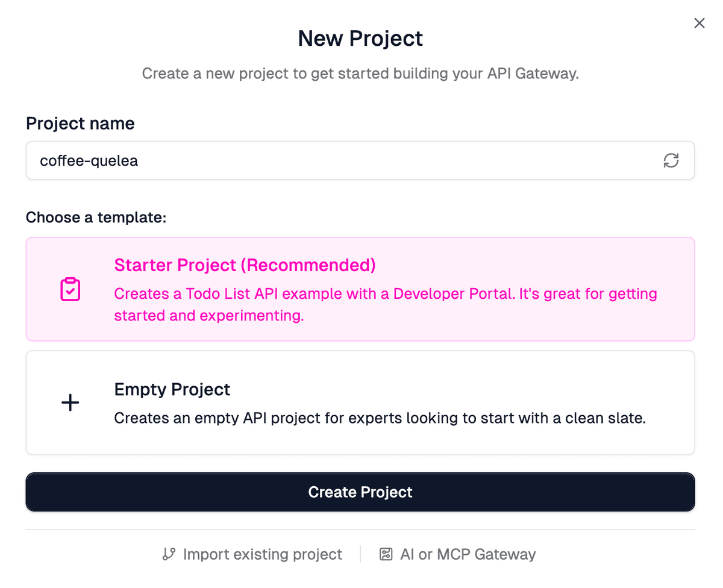Click the Create Project button
Image resolution: width=723 pixels, height=588 pixels.
click(360, 492)
